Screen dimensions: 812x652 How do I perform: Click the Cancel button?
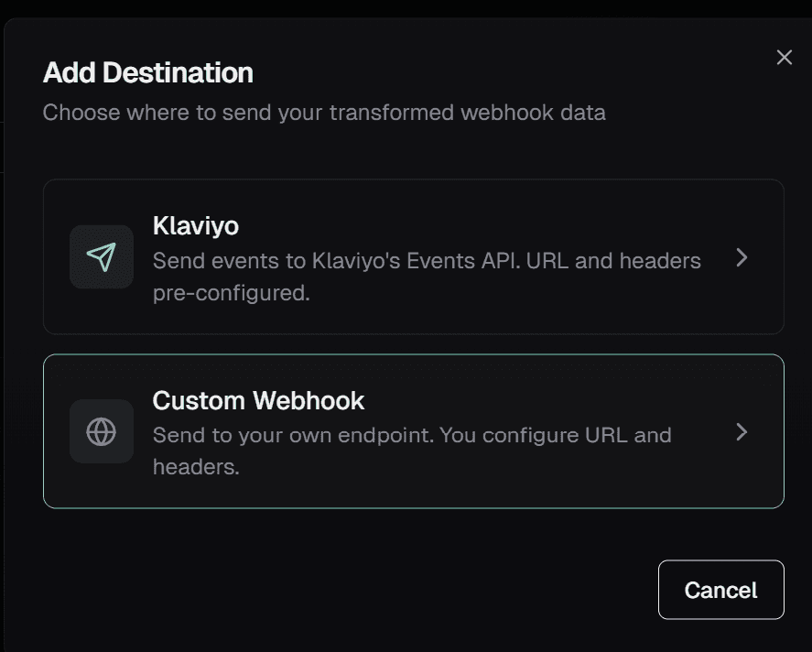(720, 590)
